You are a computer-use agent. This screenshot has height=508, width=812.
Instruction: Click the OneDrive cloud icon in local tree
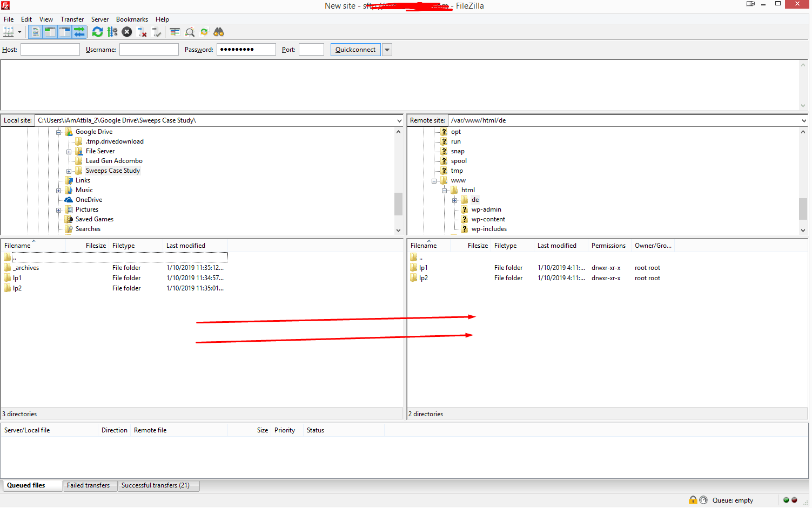69,200
